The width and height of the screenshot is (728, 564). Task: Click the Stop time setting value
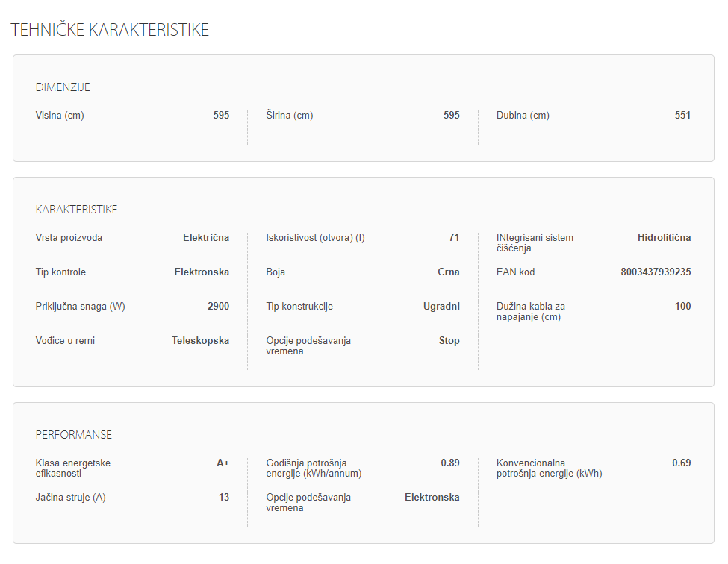tap(449, 341)
